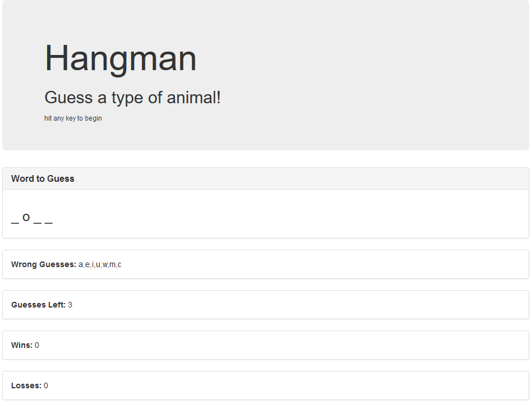
Task: Click the losses count value 0
Action: tap(46, 385)
